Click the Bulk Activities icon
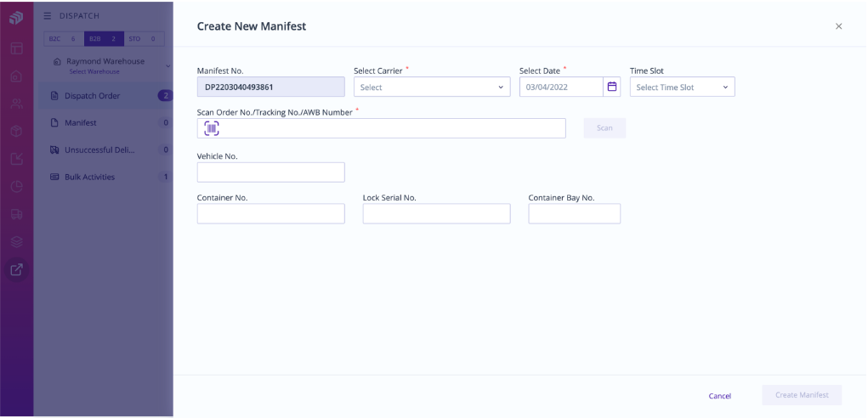Screen dimensions: 868x418 click(x=54, y=177)
